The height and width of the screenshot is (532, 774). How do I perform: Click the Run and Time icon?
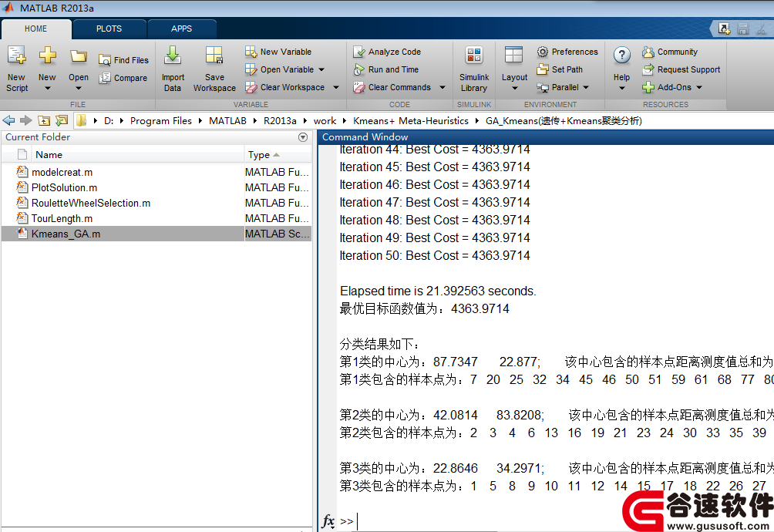point(359,69)
